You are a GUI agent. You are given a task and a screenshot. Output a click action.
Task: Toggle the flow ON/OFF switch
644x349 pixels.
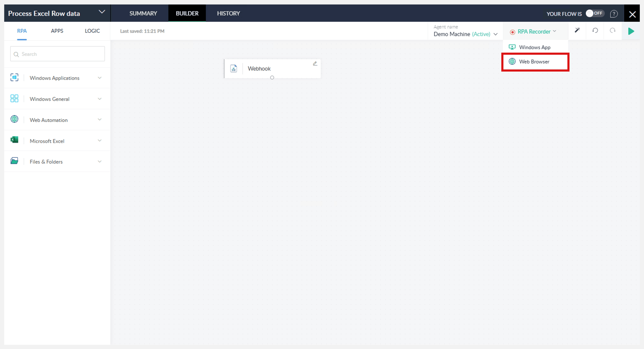(595, 13)
